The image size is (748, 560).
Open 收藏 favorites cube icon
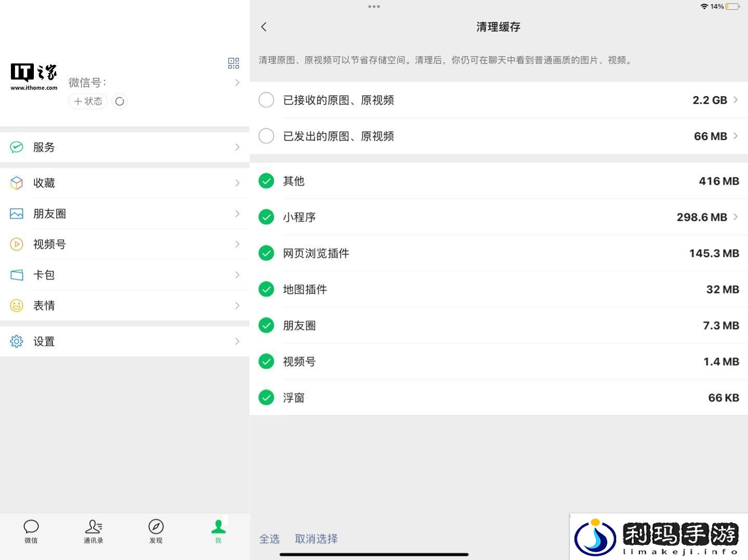[x=17, y=183]
